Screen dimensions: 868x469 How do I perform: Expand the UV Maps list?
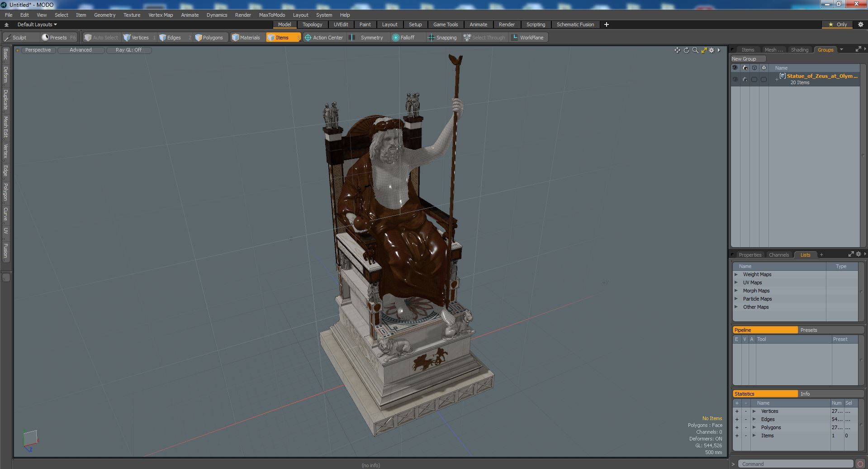(736, 282)
